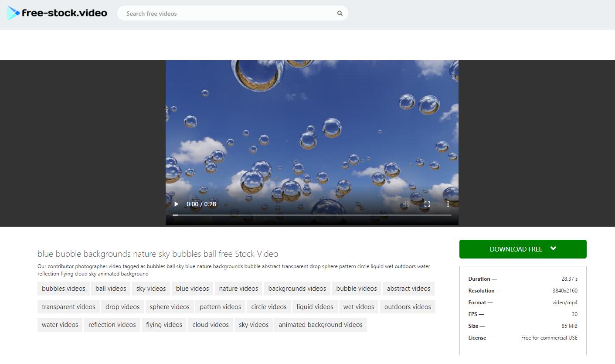The image size is (615, 364).
Task: Select the liquid videos tag
Action: tap(315, 307)
